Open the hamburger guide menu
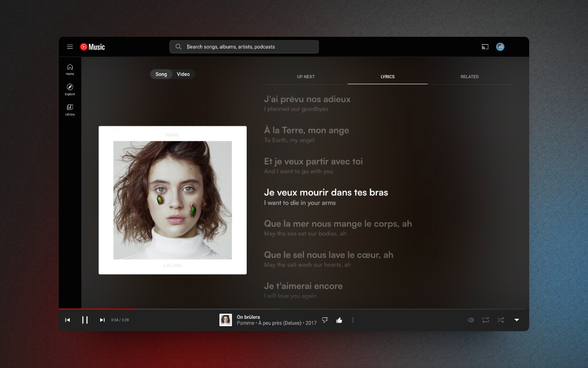 pos(70,47)
